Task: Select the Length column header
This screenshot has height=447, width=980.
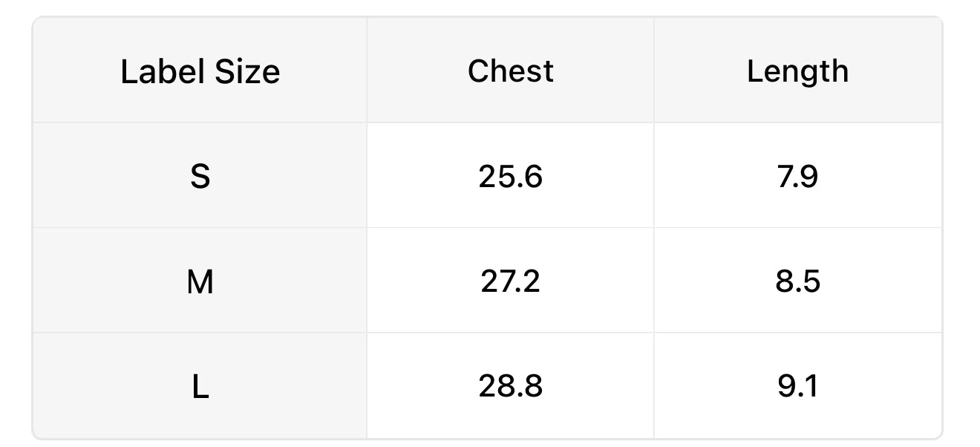Action: coord(797,71)
